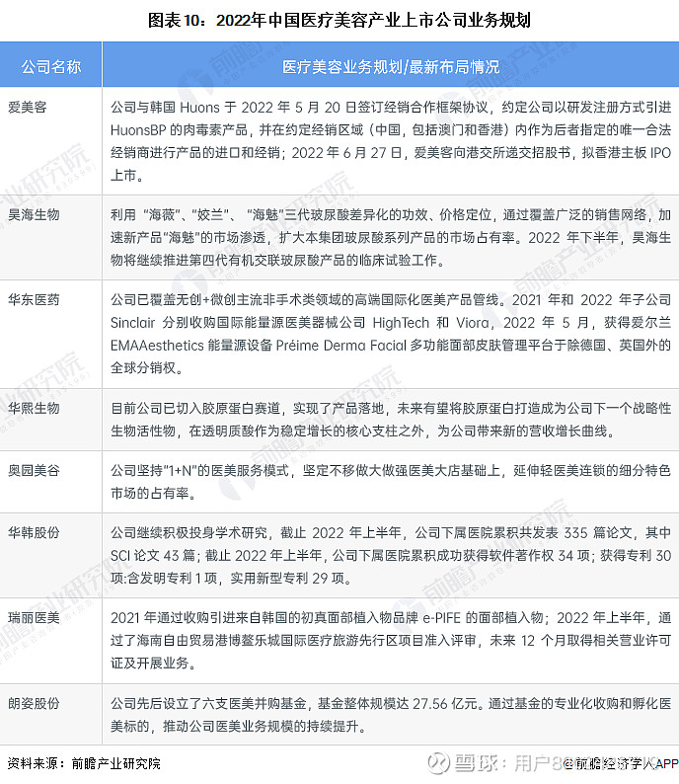The image size is (679, 784).
Task: Click the 奥园美谷 description about '1+N' 模式
Action: 391,482
